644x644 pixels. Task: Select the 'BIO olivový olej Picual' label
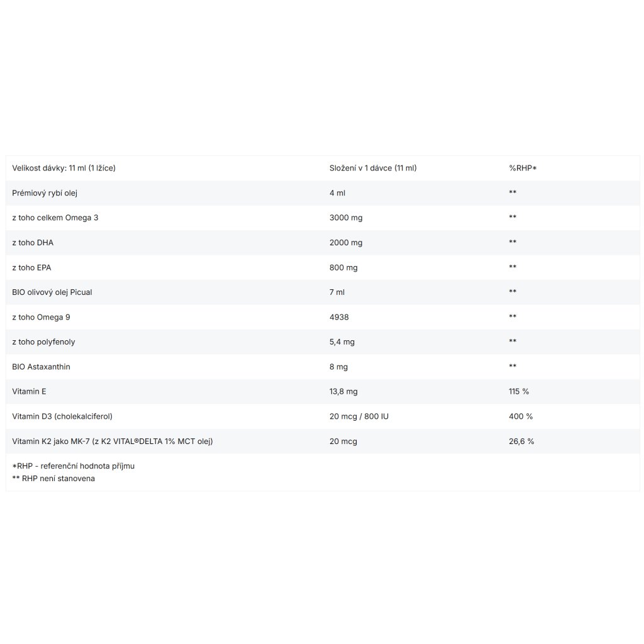coord(52,292)
